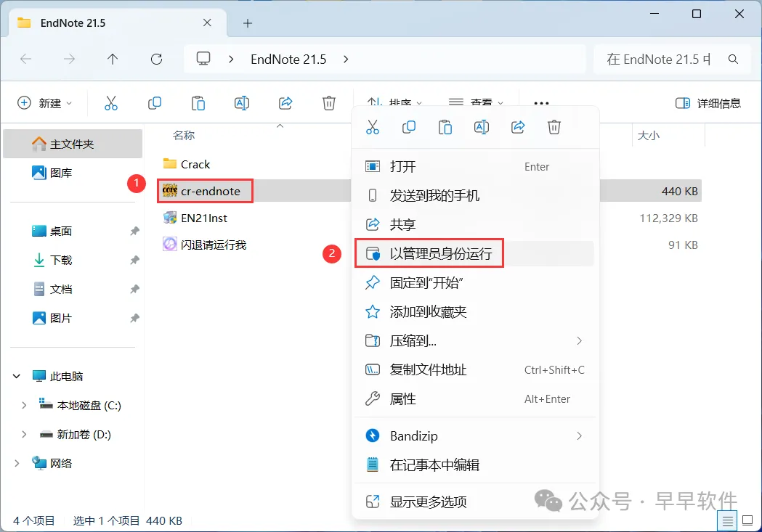762x532 pixels.
Task: Open a new tab with the plus button
Action: point(248,23)
